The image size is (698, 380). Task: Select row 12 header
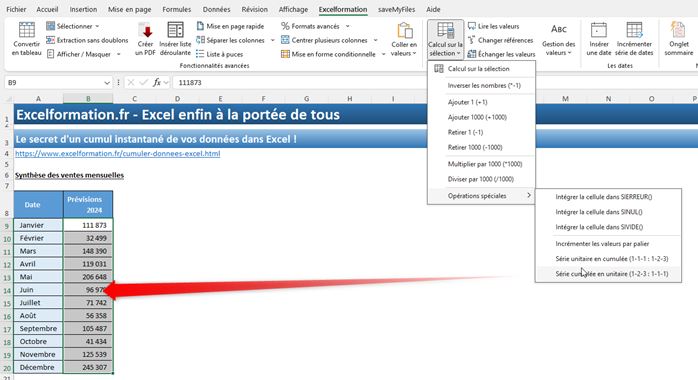point(7,264)
